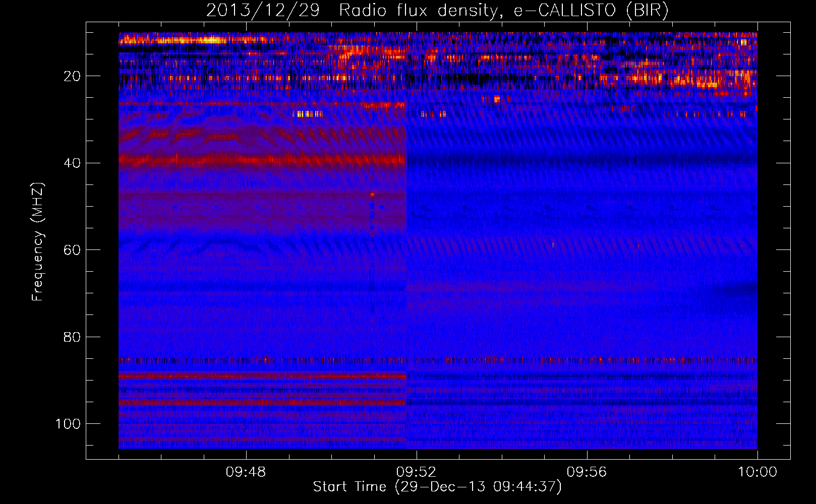Screen dimensions: 816x504
Task: Click the plot title '2013/12/29 Radio flux density'
Action: pos(437,11)
